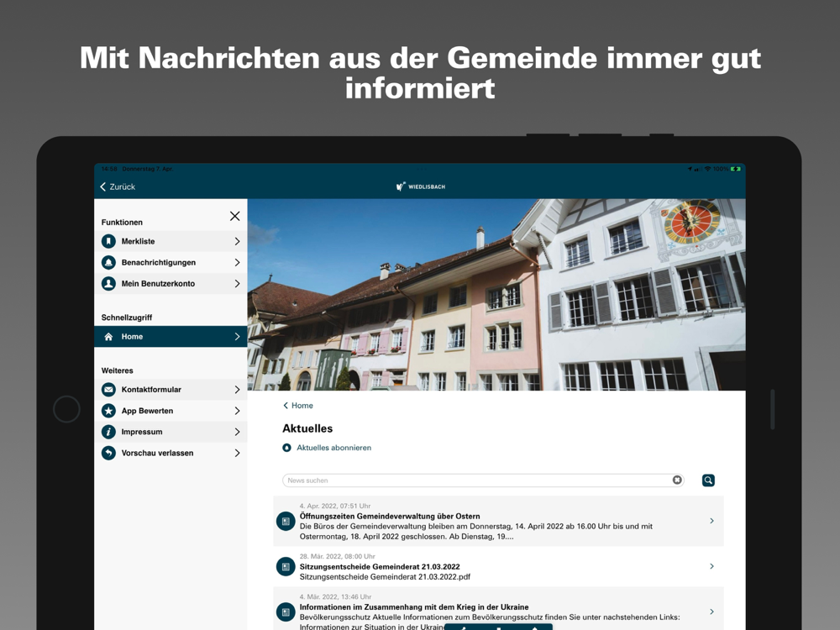840x630 pixels.
Task: Click the location arrow status icon
Action: click(690, 169)
